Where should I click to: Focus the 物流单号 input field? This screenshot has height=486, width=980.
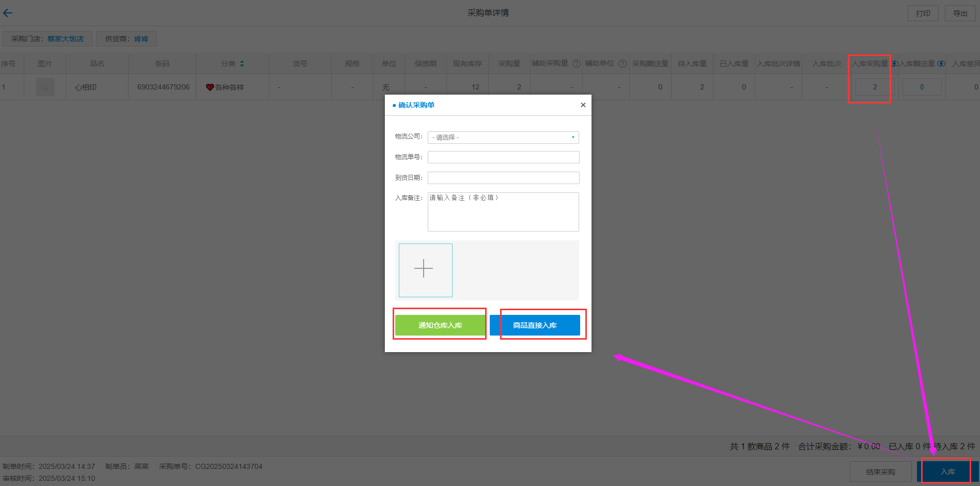503,157
